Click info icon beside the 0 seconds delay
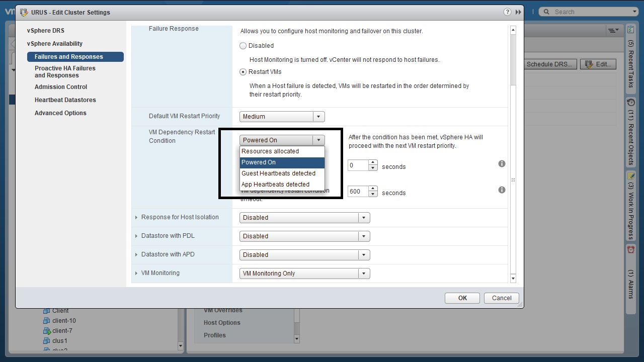Image resolution: width=644 pixels, height=362 pixels. pyautogui.click(x=502, y=164)
